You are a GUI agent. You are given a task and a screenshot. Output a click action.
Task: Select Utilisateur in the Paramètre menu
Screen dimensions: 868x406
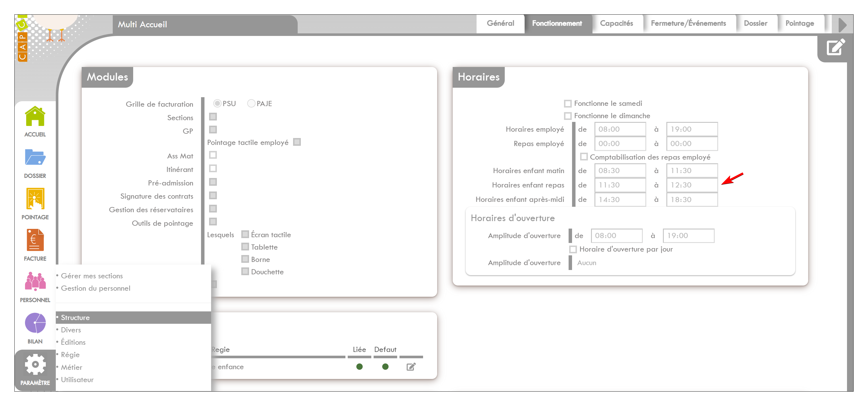tap(77, 380)
